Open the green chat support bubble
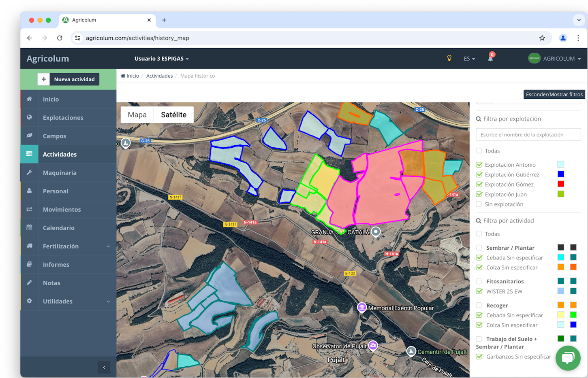Screen dimensions: 588x378 (568, 358)
